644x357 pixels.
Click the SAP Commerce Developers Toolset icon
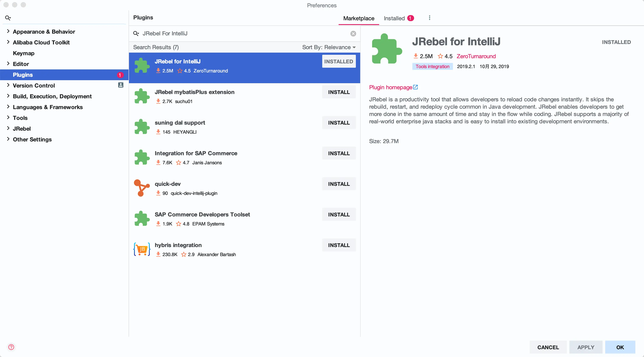142,218
